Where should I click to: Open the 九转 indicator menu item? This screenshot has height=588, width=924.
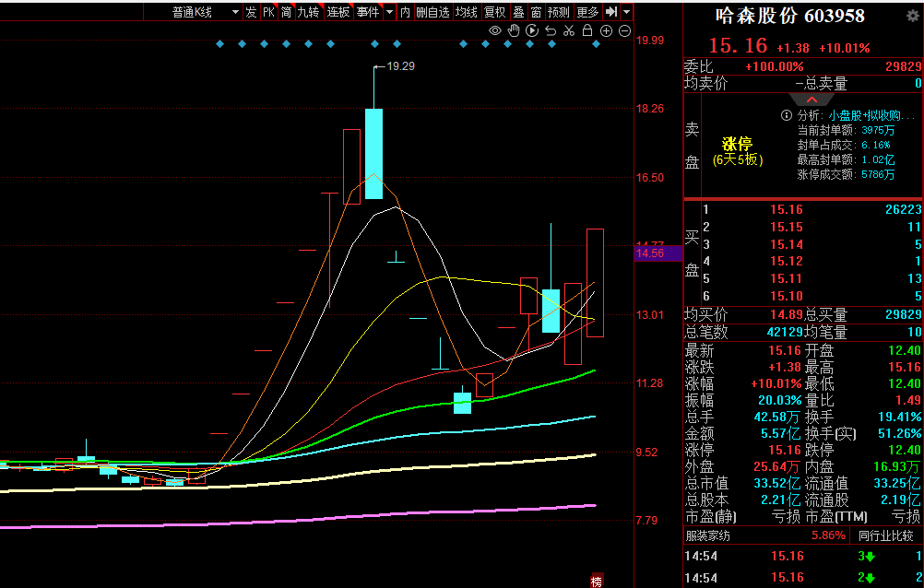(308, 12)
